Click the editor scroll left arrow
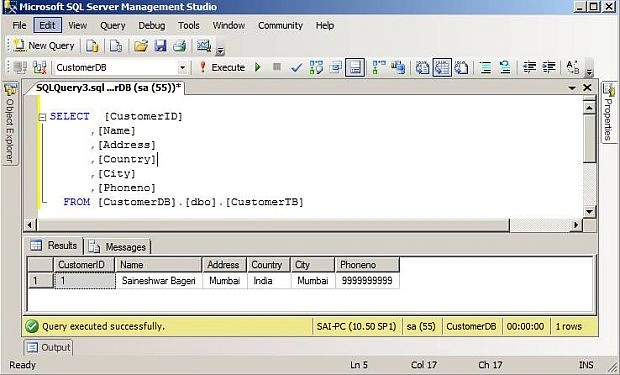 [x=30, y=225]
